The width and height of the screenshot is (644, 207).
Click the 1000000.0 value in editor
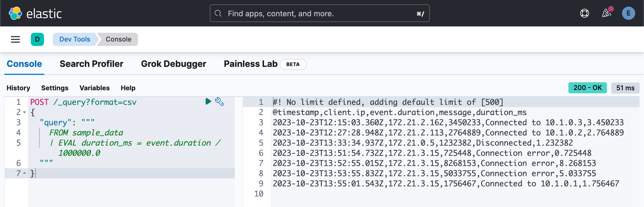pos(79,153)
